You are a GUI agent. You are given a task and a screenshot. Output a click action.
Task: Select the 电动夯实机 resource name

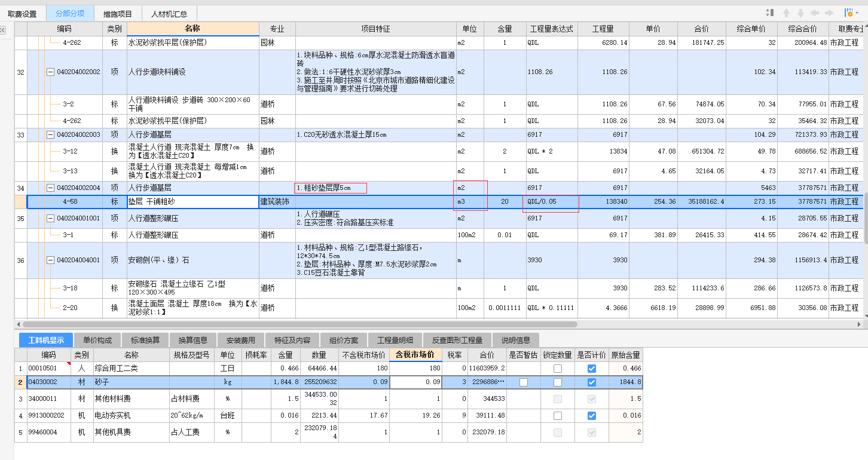tap(132, 416)
